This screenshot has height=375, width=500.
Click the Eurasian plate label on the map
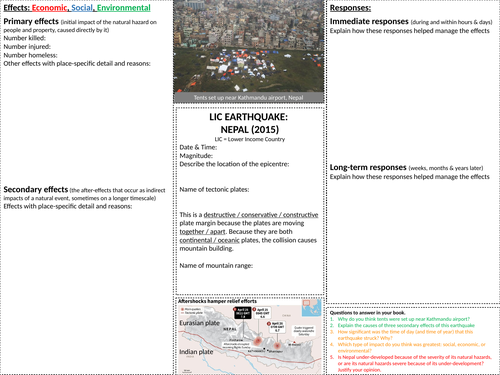(199, 323)
